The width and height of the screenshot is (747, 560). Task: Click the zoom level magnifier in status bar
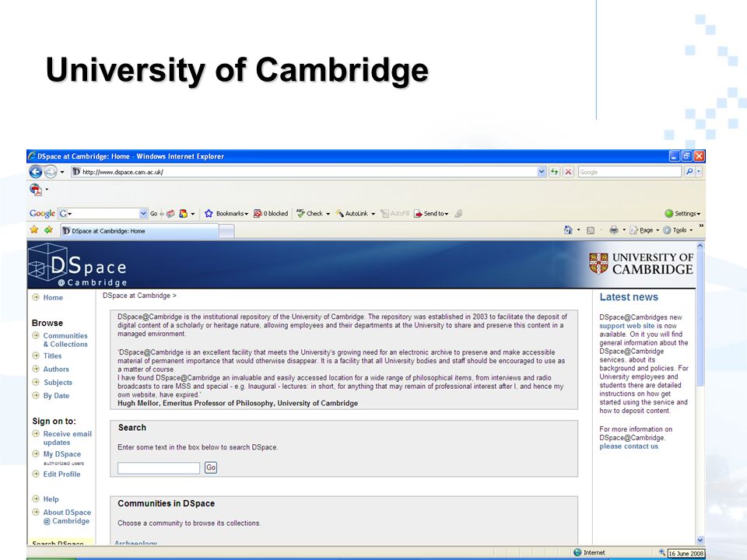pos(661,552)
